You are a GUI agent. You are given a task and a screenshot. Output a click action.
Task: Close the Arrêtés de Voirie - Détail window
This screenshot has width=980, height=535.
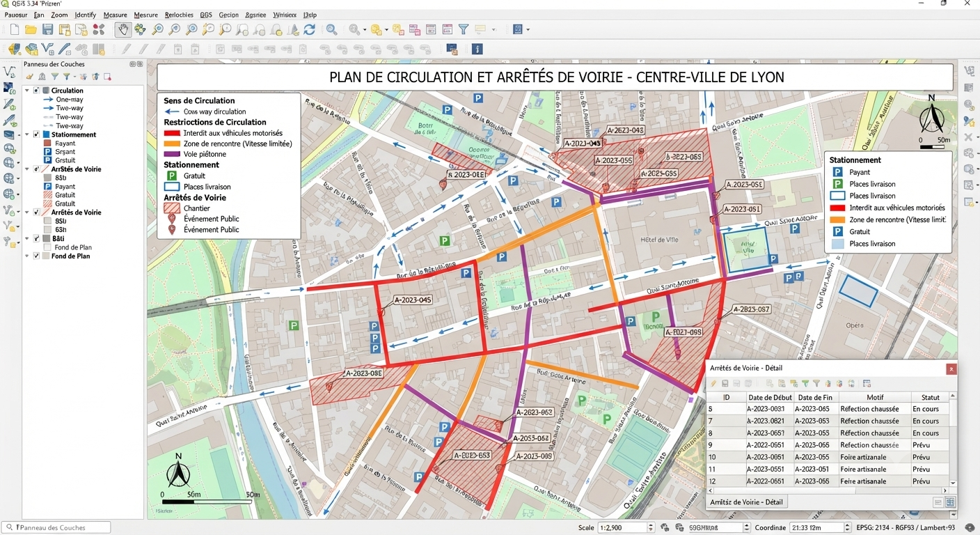(x=951, y=369)
